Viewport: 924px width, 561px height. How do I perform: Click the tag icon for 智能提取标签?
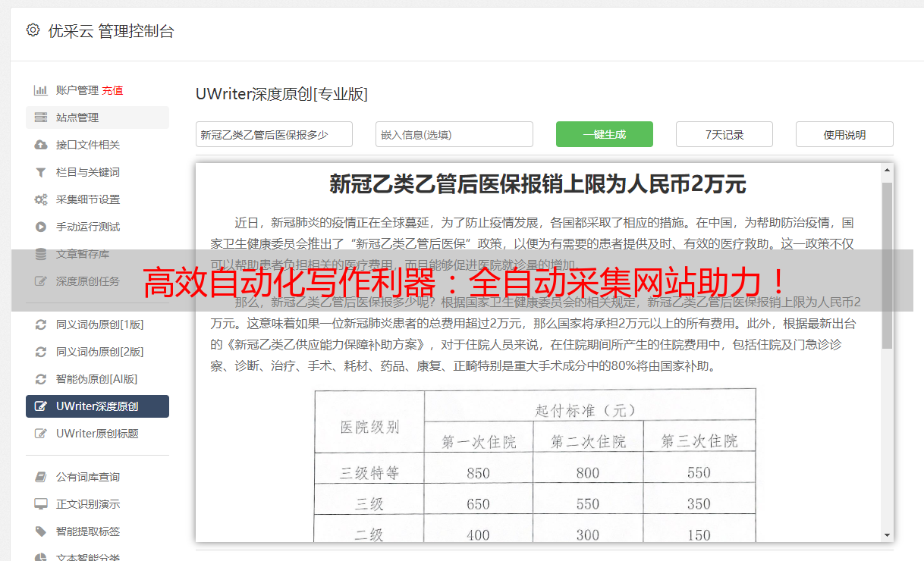pos(41,531)
